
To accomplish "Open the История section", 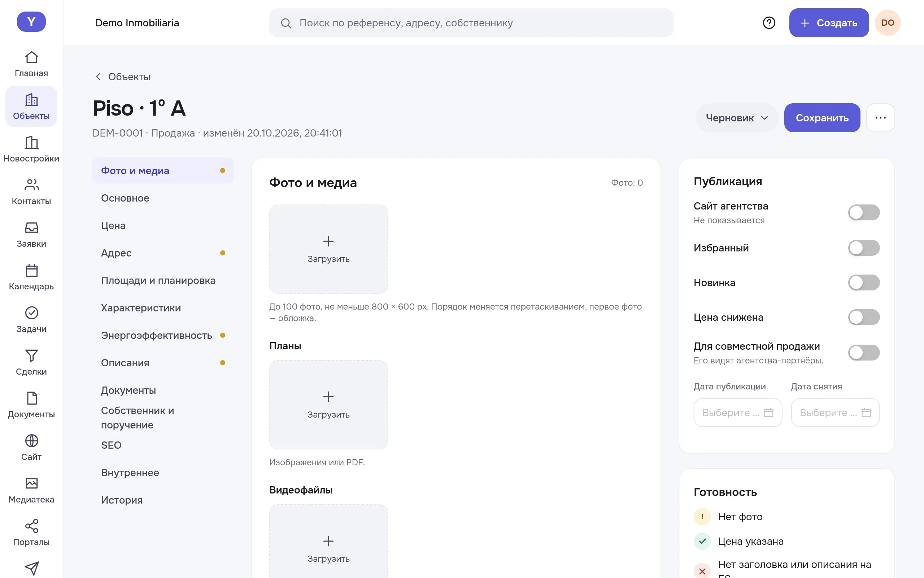I will point(163,500).
